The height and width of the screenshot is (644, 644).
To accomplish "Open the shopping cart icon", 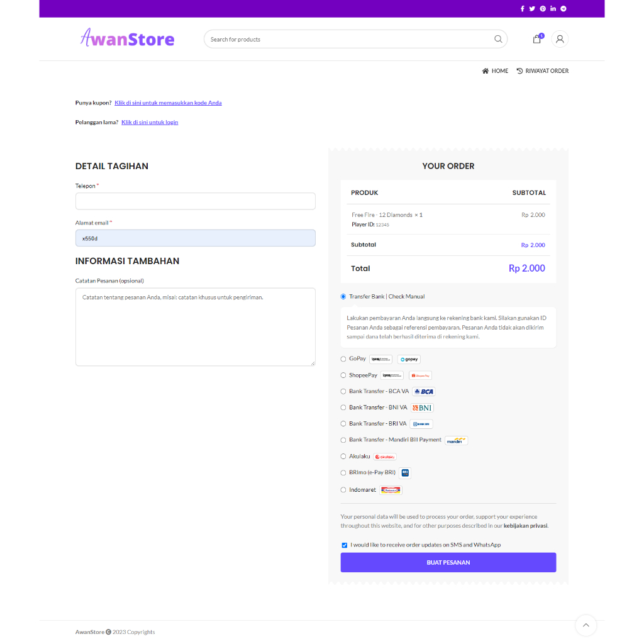I will coord(537,38).
